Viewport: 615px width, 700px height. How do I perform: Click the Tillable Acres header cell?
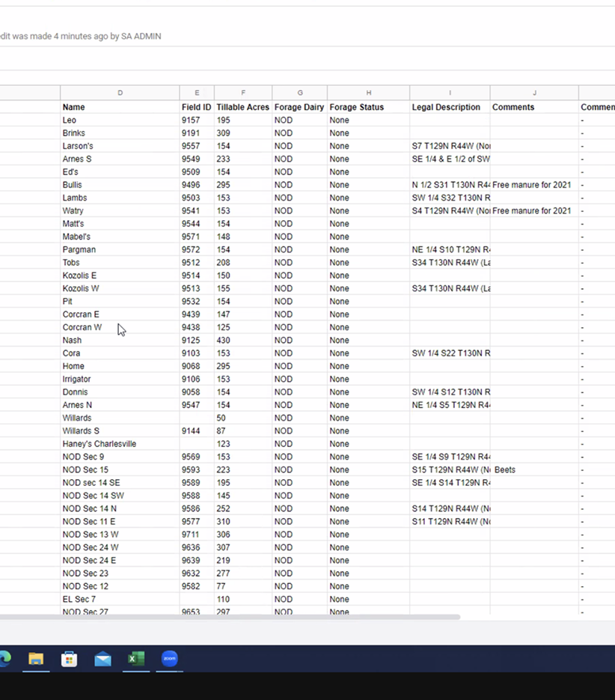tap(242, 107)
